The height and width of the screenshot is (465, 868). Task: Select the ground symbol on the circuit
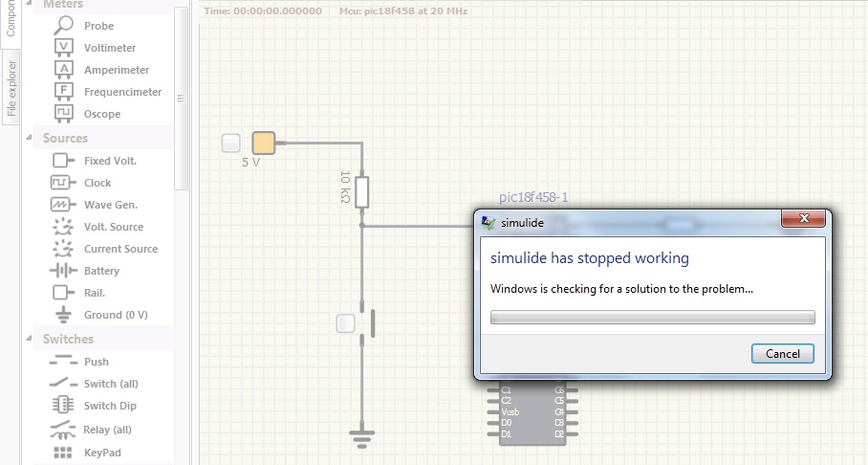click(x=361, y=439)
